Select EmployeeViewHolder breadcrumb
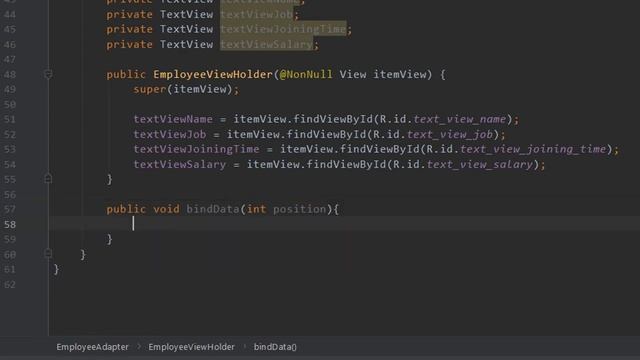 (191, 347)
